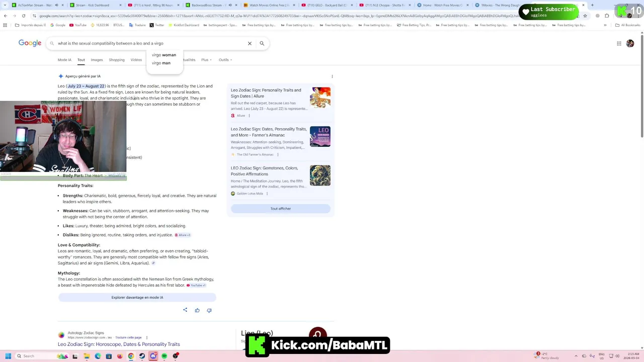The image size is (644, 362).
Task: Open Firefox icon in the taskbar
Action: tap(120, 356)
